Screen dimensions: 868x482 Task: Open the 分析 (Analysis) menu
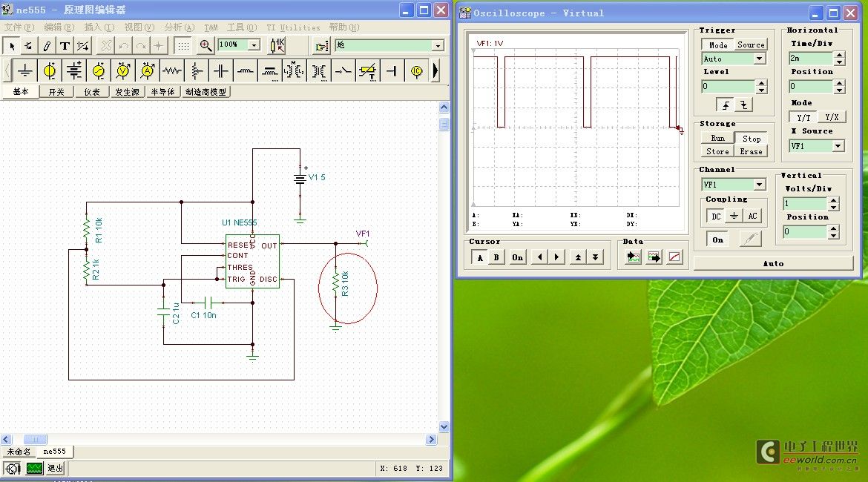(179, 27)
